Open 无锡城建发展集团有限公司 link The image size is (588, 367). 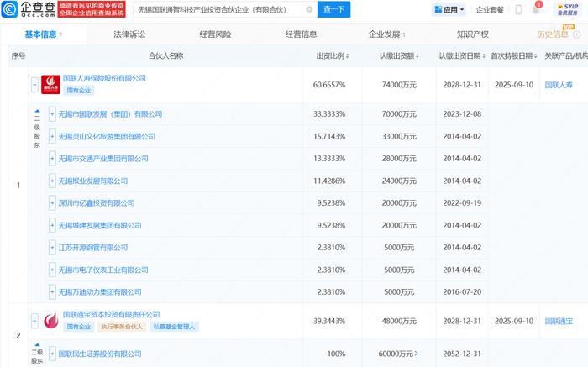click(x=100, y=225)
